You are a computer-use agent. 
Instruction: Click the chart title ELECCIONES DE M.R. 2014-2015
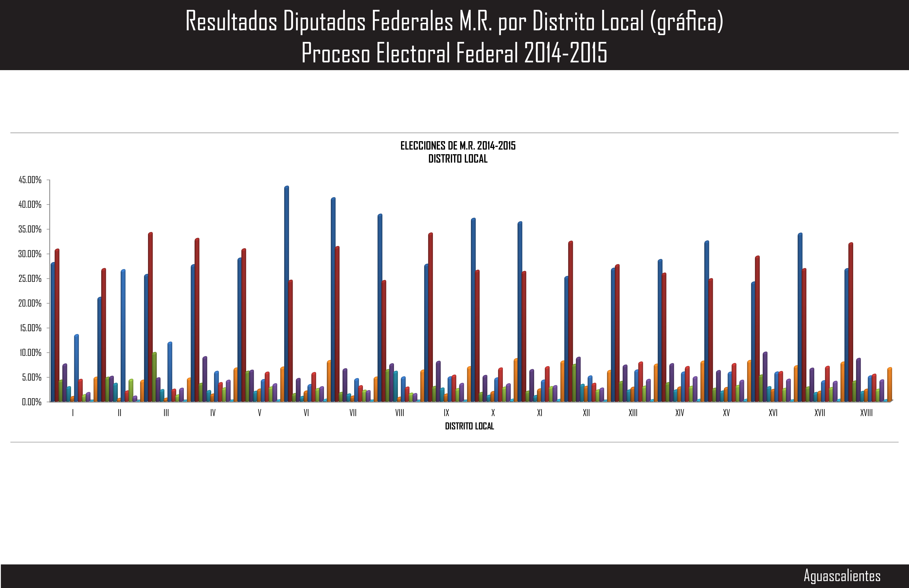457,146
